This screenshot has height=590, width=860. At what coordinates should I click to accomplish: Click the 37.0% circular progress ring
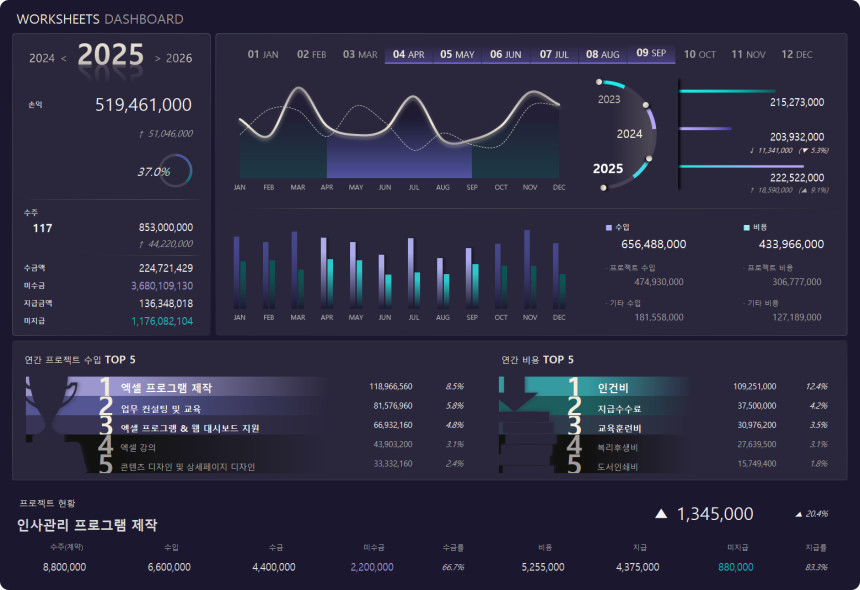tap(175, 171)
